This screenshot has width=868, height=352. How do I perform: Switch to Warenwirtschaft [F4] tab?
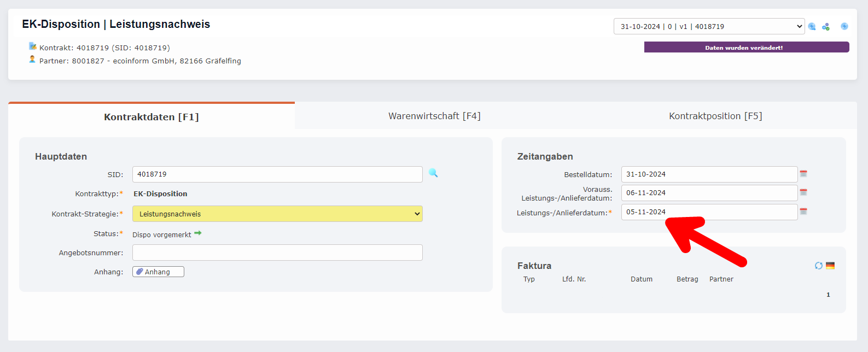pyautogui.click(x=434, y=116)
